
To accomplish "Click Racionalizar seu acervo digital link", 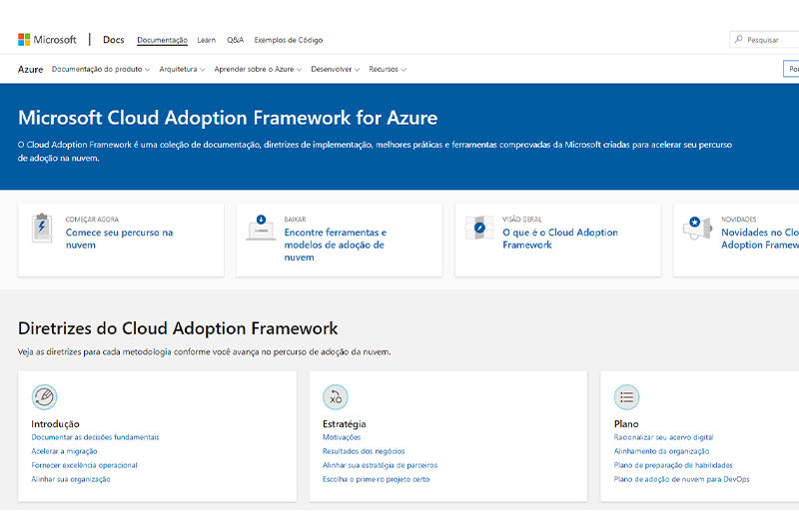I will click(663, 437).
